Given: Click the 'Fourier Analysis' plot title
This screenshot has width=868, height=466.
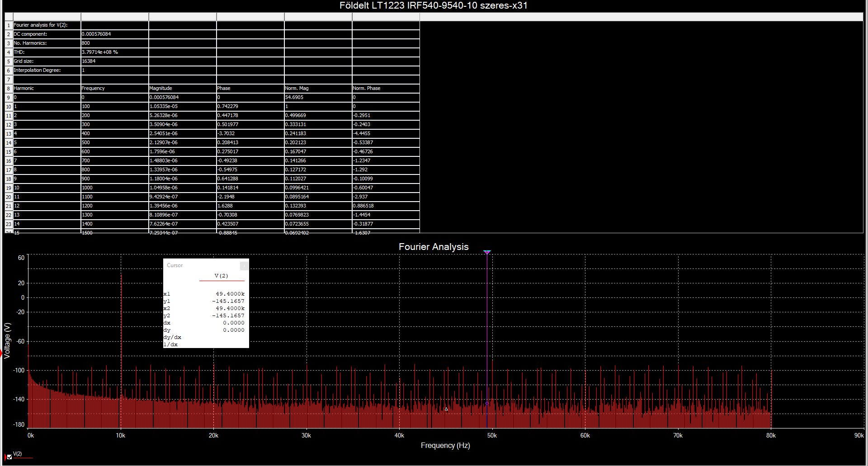Looking at the screenshot, I should point(434,247).
